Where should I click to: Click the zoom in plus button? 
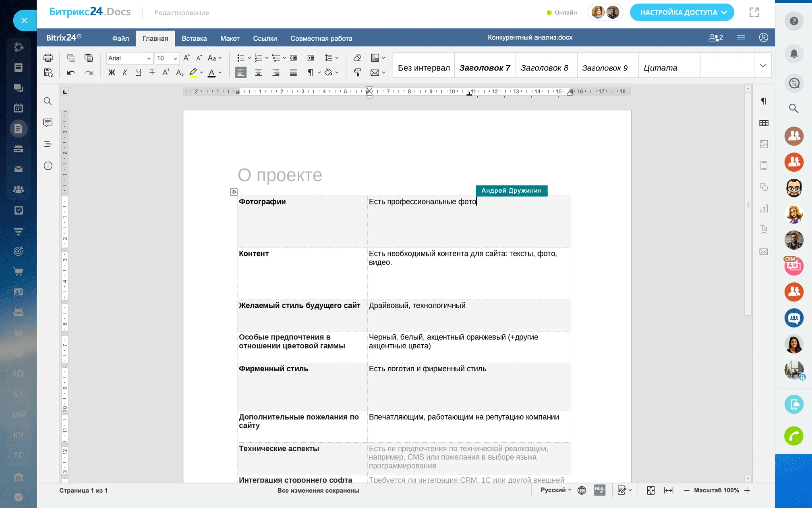[747, 490]
